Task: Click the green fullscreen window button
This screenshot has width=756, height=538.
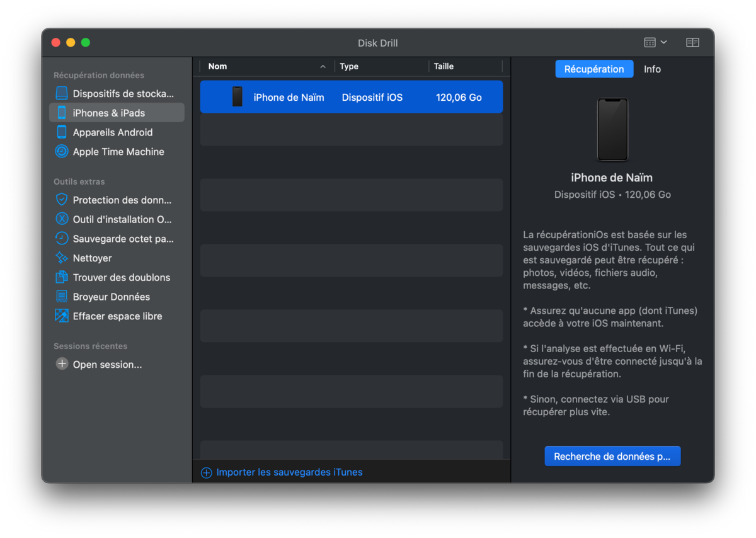Action: pos(86,42)
